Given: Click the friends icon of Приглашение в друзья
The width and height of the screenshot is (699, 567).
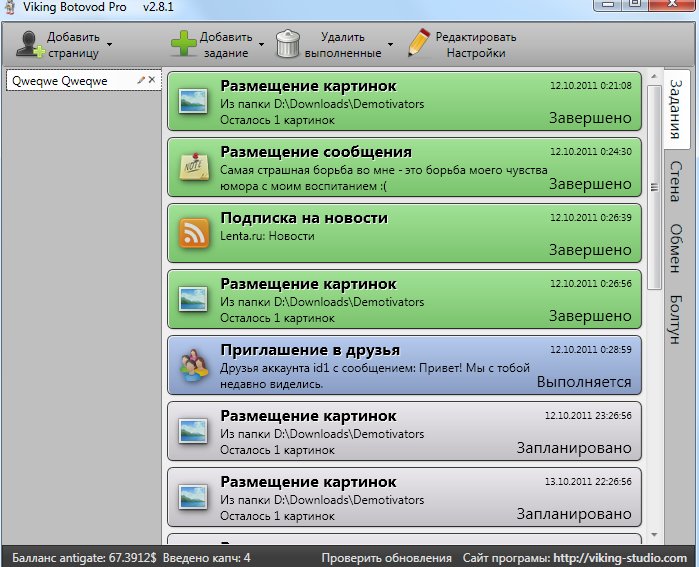Looking at the screenshot, I should (195, 365).
